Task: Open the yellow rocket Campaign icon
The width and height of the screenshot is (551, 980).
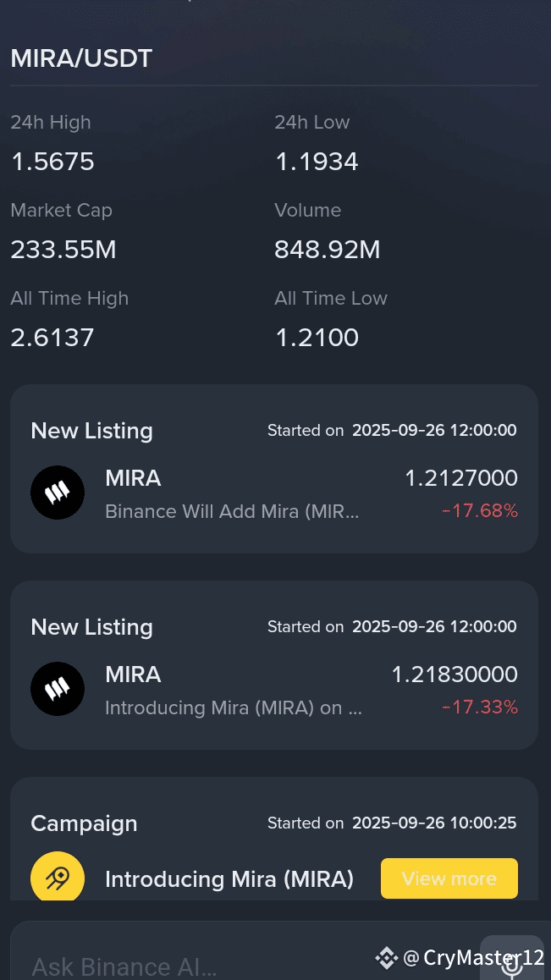Action: click(58, 876)
